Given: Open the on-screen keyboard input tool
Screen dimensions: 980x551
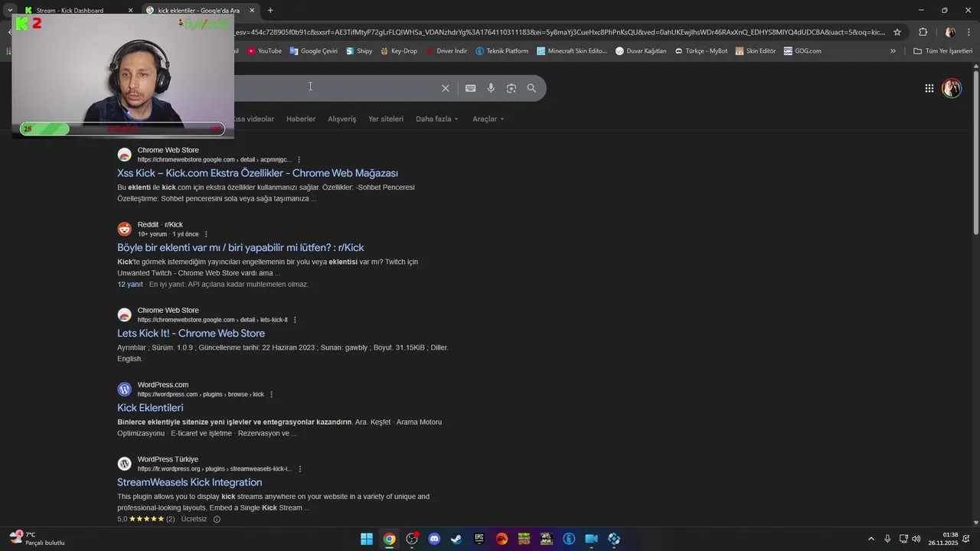Looking at the screenshot, I should [x=470, y=88].
